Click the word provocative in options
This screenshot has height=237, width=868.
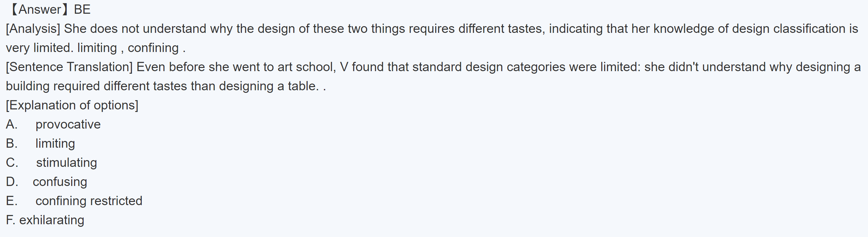pyautogui.click(x=68, y=124)
